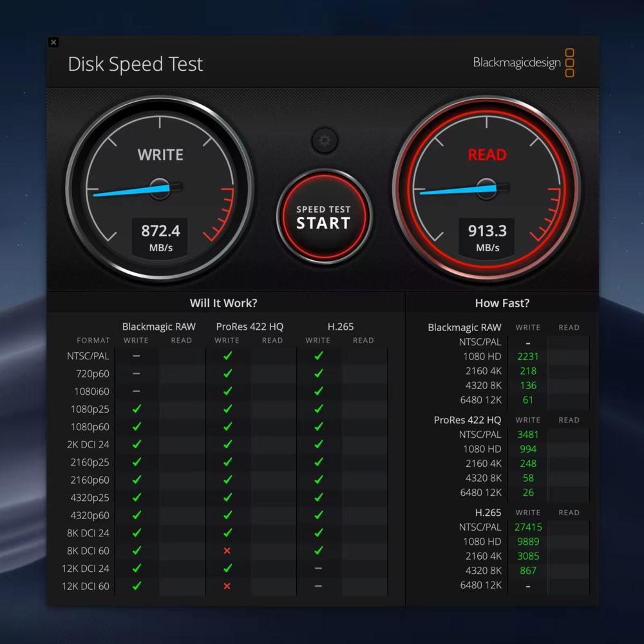Click the H.265 section heading in How Fast
The image size is (644, 644).
488,513
